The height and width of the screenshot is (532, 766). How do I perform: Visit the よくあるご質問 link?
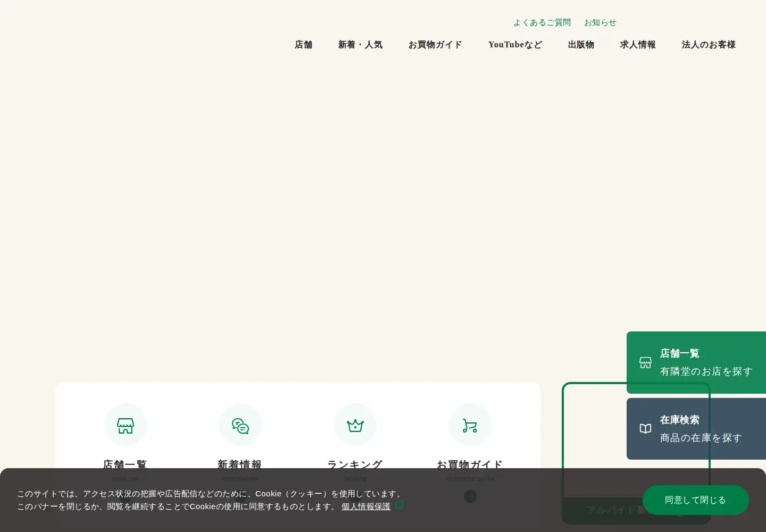tap(542, 22)
